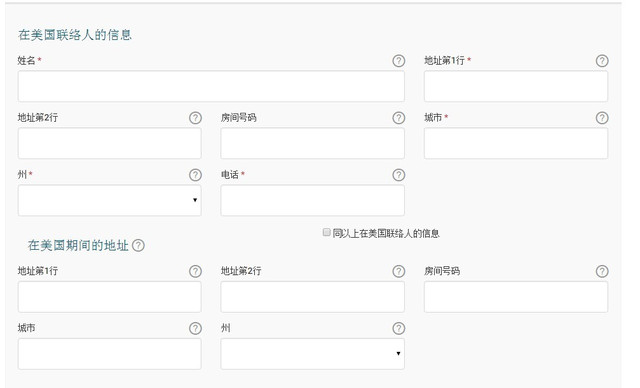Screen dimensions: 640x388
Task: Click the 姓名 input field
Action: click(211, 86)
